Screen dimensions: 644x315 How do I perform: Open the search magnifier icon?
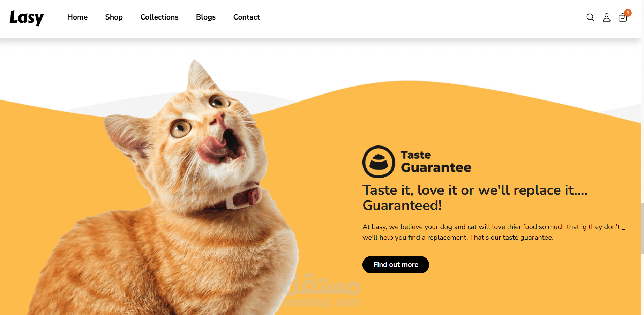[590, 17]
